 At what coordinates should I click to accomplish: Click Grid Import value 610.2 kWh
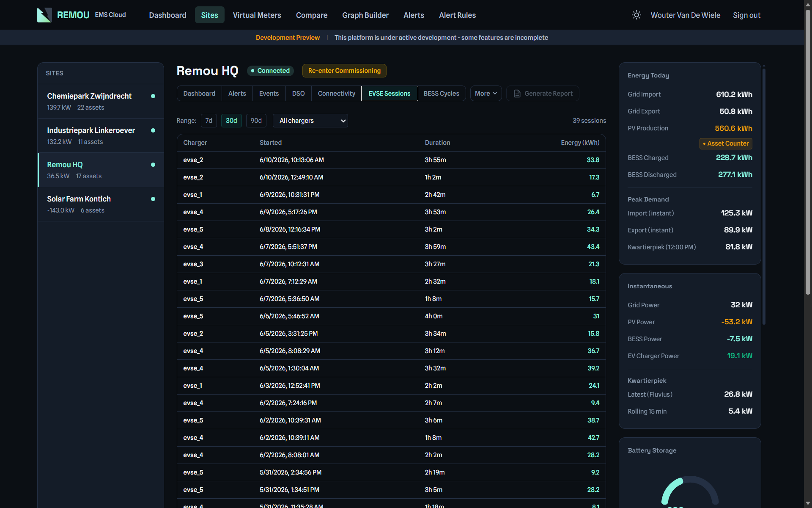click(x=734, y=94)
